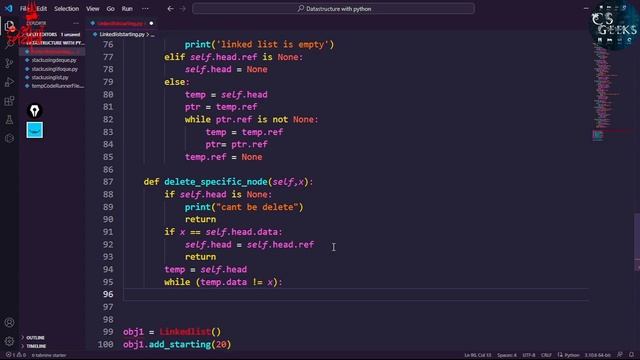Select the highlighted Linkedliststarting file in Explorer
The image size is (640, 360).
(53, 52)
